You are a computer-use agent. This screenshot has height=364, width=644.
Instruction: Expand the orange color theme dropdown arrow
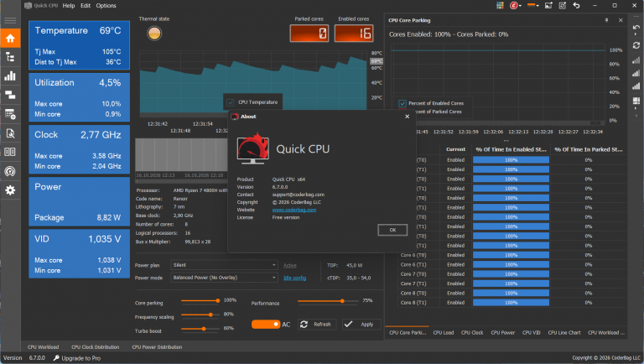538,6
